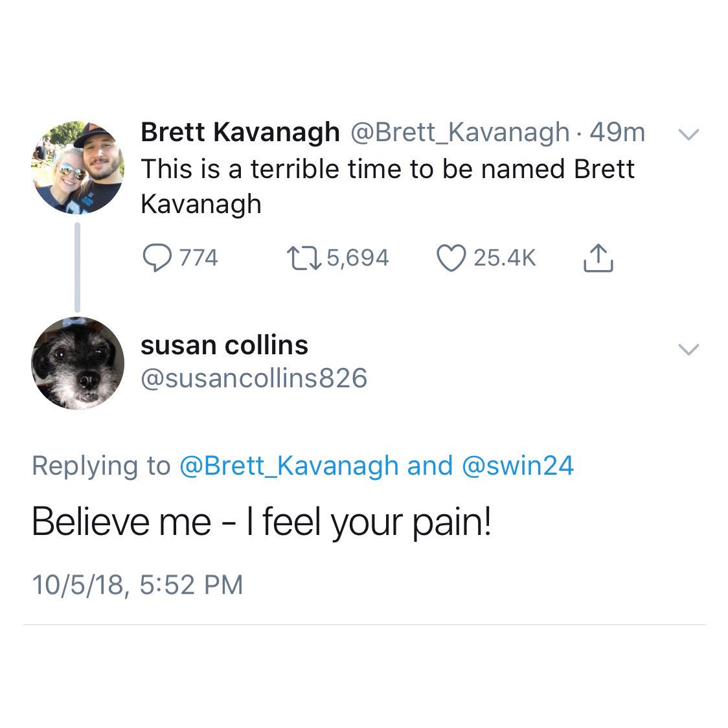This screenshot has height=728, width=728.
Task: Open Brett Kavanagh's profile picture
Action: pyautogui.click(x=77, y=167)
